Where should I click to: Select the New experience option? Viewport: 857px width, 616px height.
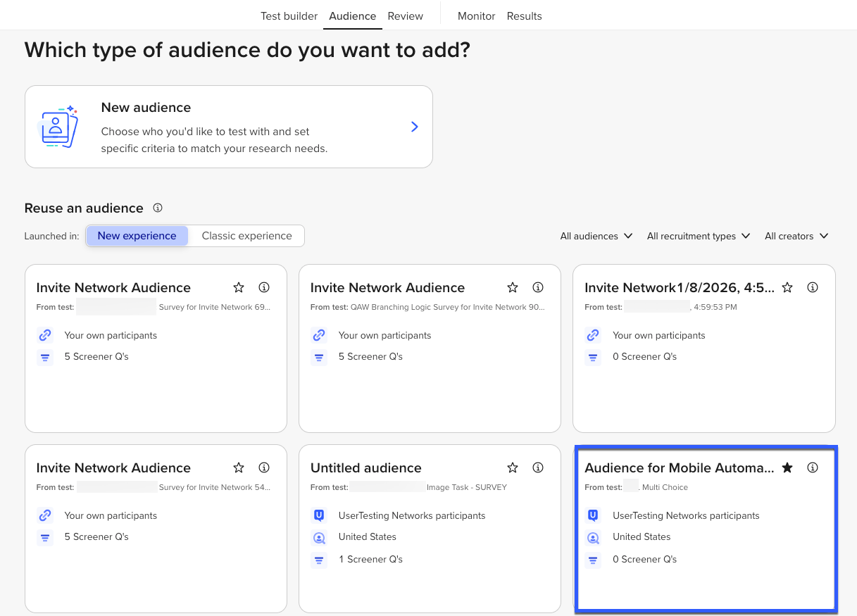click(137, 236)
